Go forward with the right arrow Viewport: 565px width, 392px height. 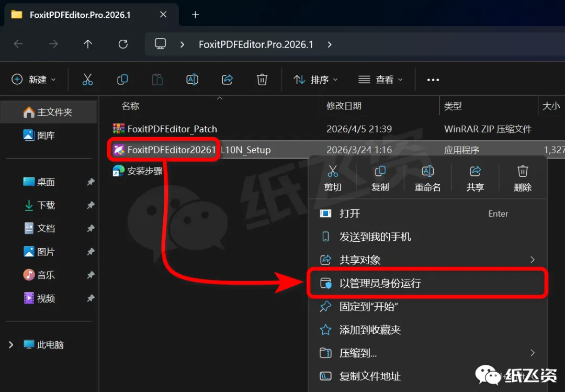pyautogui.click(x=53, y=44)
